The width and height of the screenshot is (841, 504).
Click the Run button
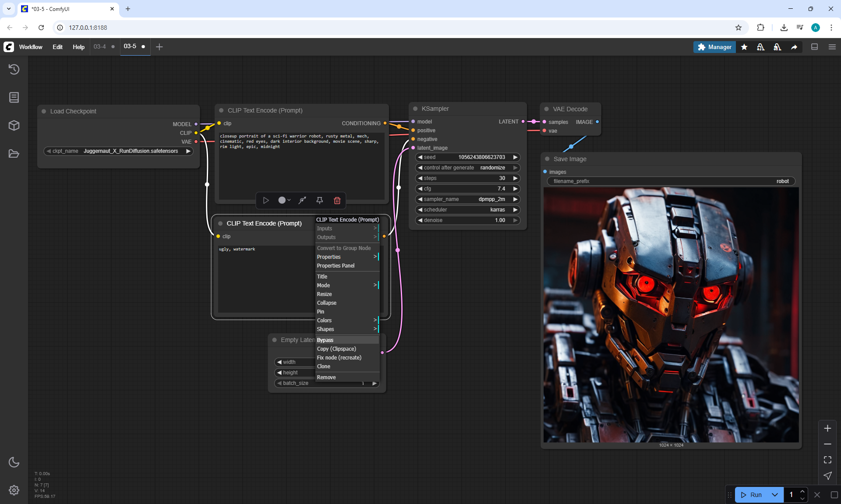pos(752,495)
